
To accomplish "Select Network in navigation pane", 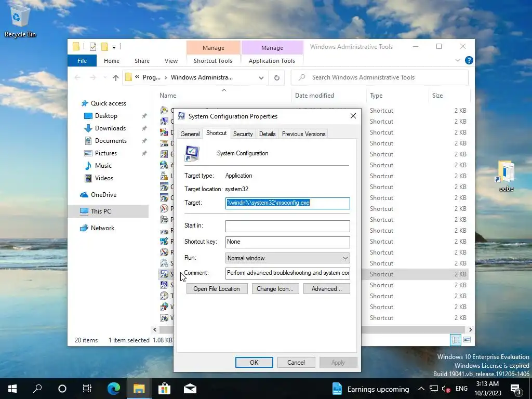I will [102, 228].
